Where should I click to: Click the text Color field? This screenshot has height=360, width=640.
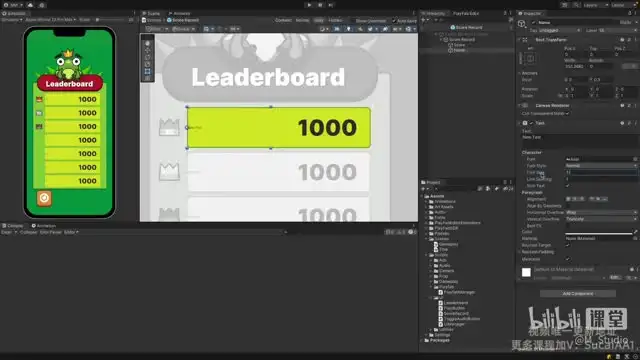tap(598, 232)
